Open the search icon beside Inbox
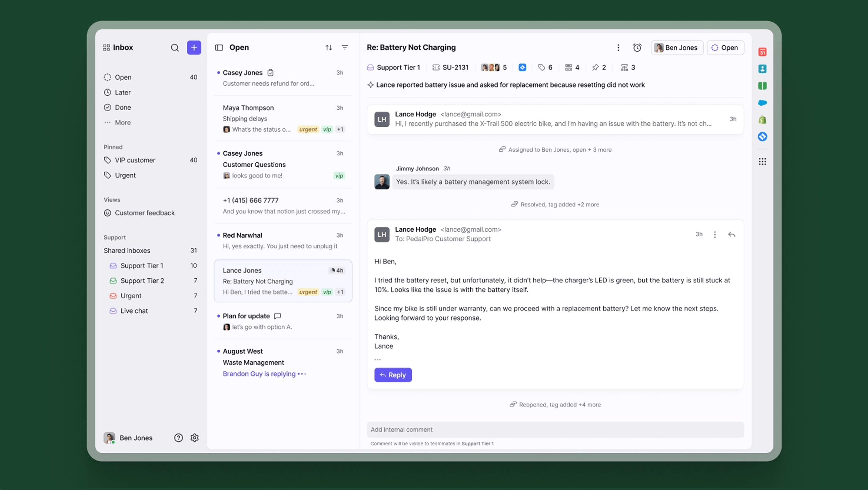Image resolution: width=868 pixels, height=490 pixels. point(175,47)
